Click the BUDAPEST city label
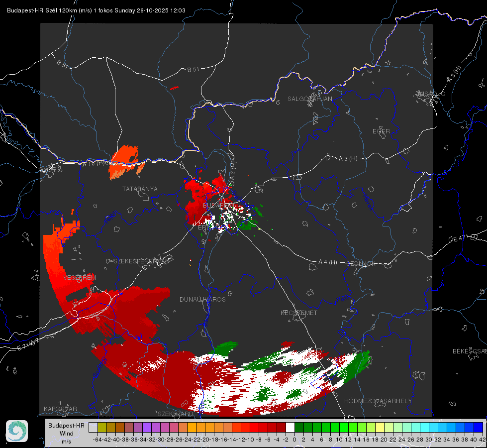Image resolution: width=487 pixels, height=448 pixels. click(219, 206)
